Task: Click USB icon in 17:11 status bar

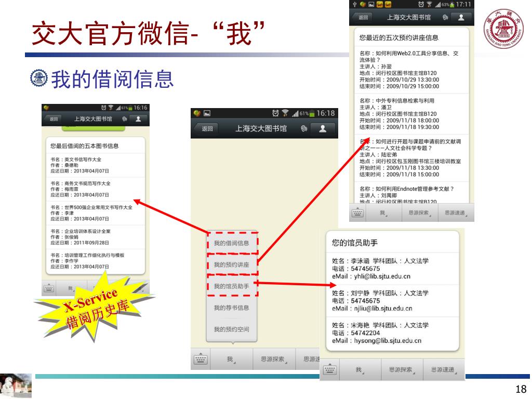Action: (354, 4)
